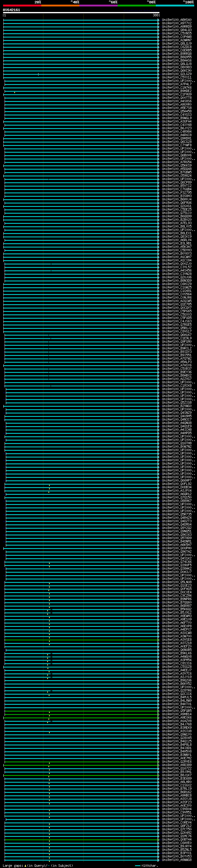Select hit label UniRef100_A7P4L7
The image size is (197, 868).
coord(177,84)
